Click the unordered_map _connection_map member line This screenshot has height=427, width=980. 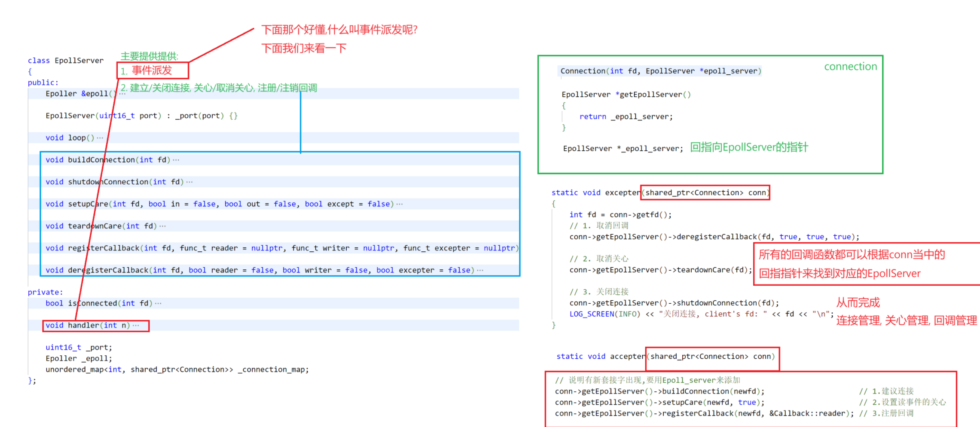pyautogui.click(x=177, y=369)
